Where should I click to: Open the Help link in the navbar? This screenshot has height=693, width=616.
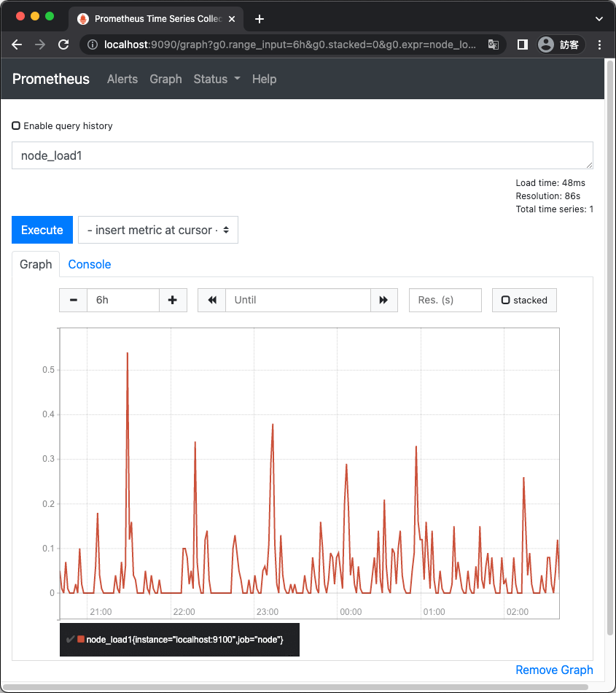point(264,79)
